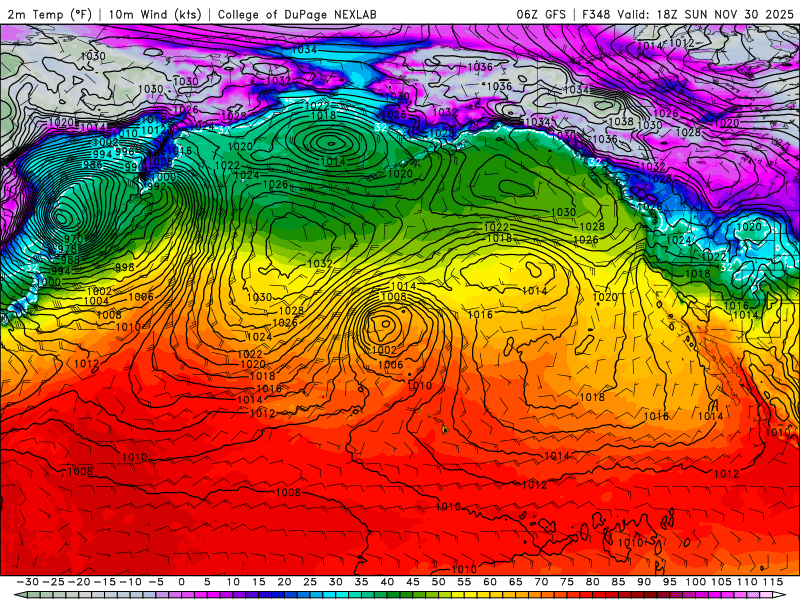The width and height of the screenshot is (800, 600).
Task: Click the 978 isobar label
Action: click(66, 249)
